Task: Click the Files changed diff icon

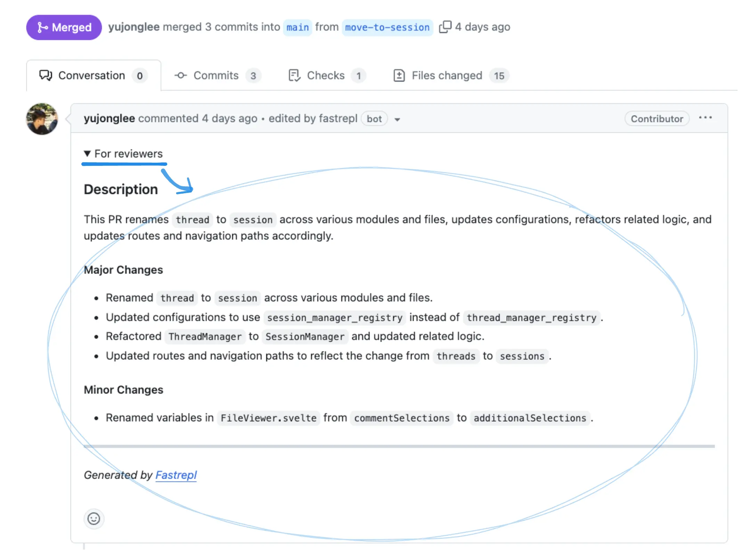Action: tap(400, 75)
